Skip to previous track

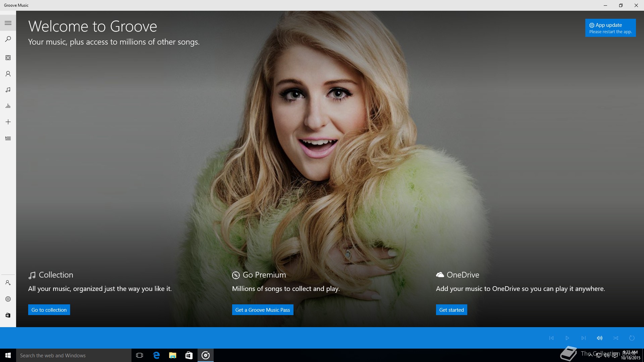[x=551, y=338]
